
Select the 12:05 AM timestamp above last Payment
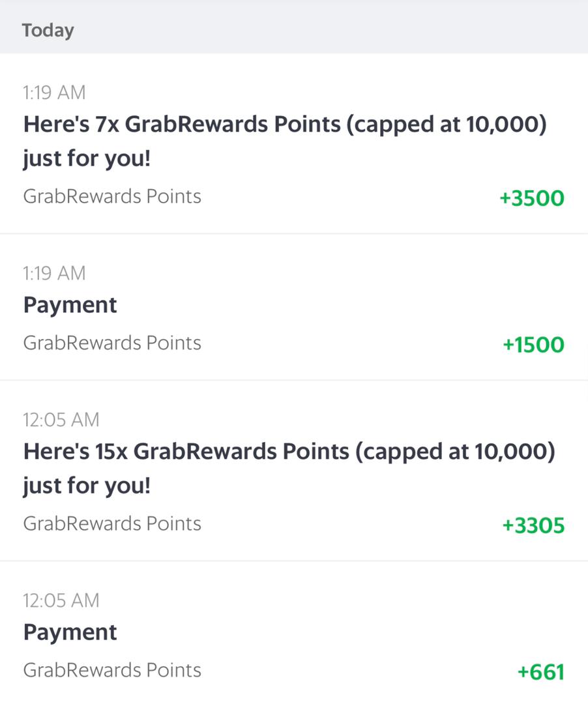61,600
